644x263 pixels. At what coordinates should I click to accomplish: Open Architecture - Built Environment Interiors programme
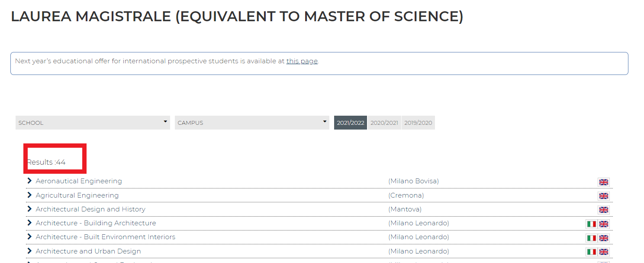[105, 237]
